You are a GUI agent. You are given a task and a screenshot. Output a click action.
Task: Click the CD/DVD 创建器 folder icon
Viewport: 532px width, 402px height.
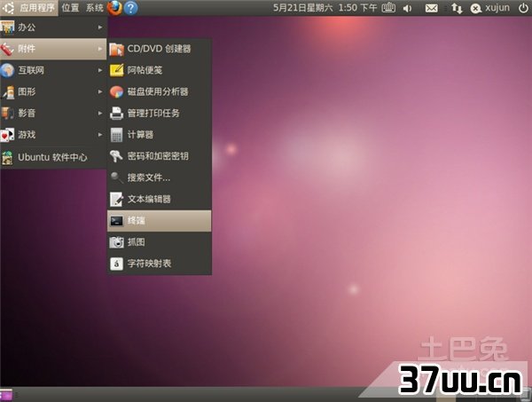(x=116, y=49)
